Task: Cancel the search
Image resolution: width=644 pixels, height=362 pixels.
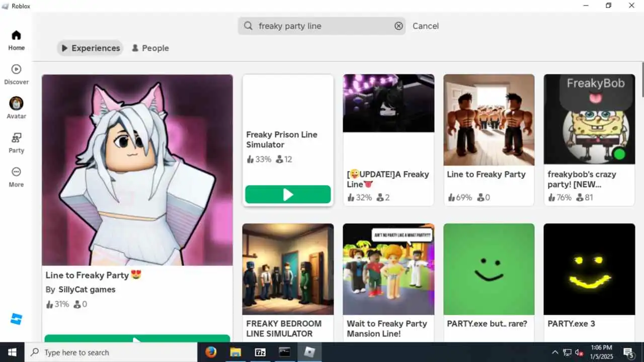Action: [426, 26]
